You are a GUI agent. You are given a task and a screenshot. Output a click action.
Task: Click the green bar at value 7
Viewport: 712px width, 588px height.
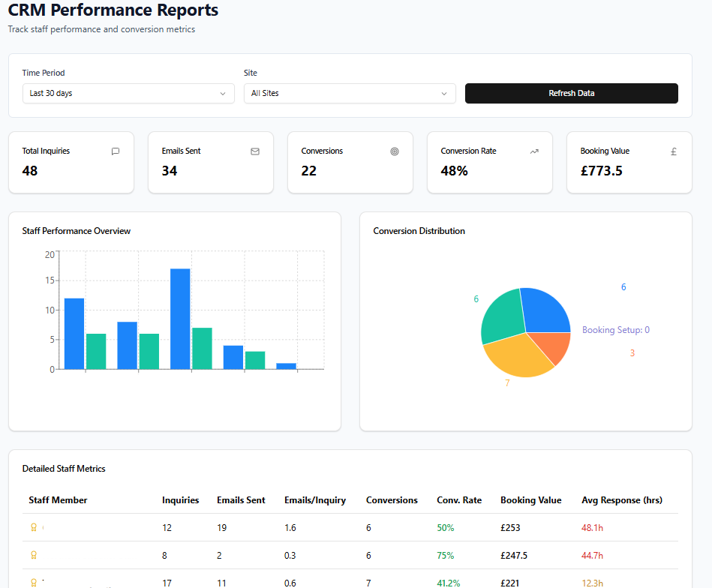[202, 348]
